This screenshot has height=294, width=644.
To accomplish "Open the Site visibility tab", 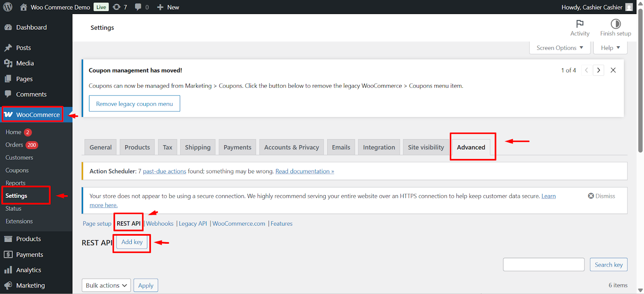I will [426, 147].
